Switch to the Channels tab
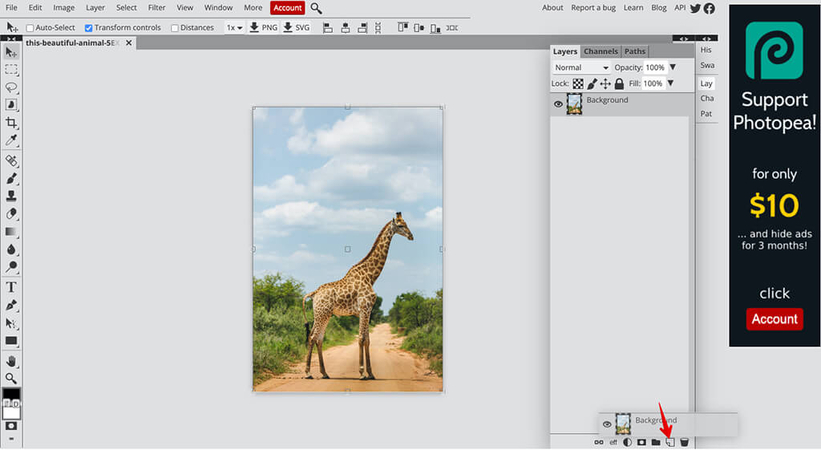 point(600,51)
